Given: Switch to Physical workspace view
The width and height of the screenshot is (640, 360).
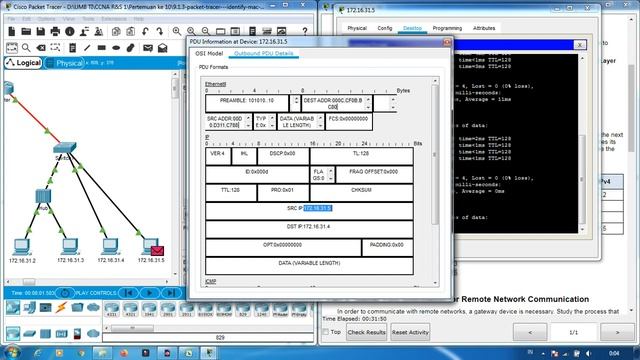Looking at the screenshot, I should [x=64, y=63].
